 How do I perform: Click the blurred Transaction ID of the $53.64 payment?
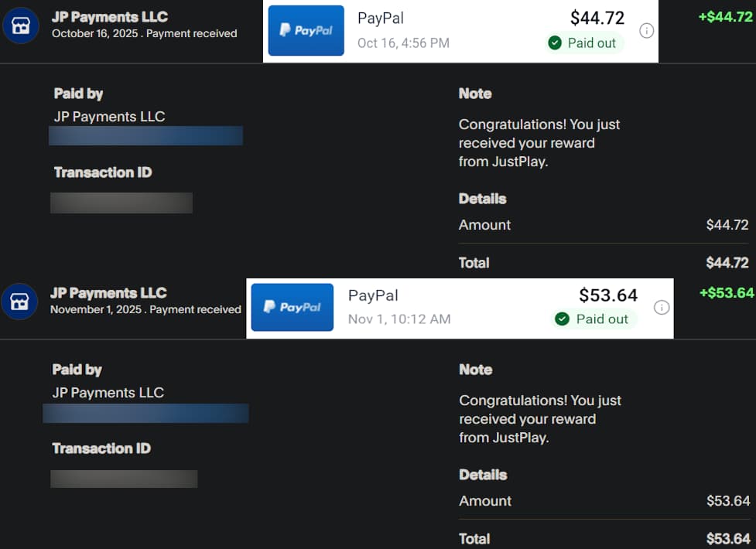pos(124,479)
